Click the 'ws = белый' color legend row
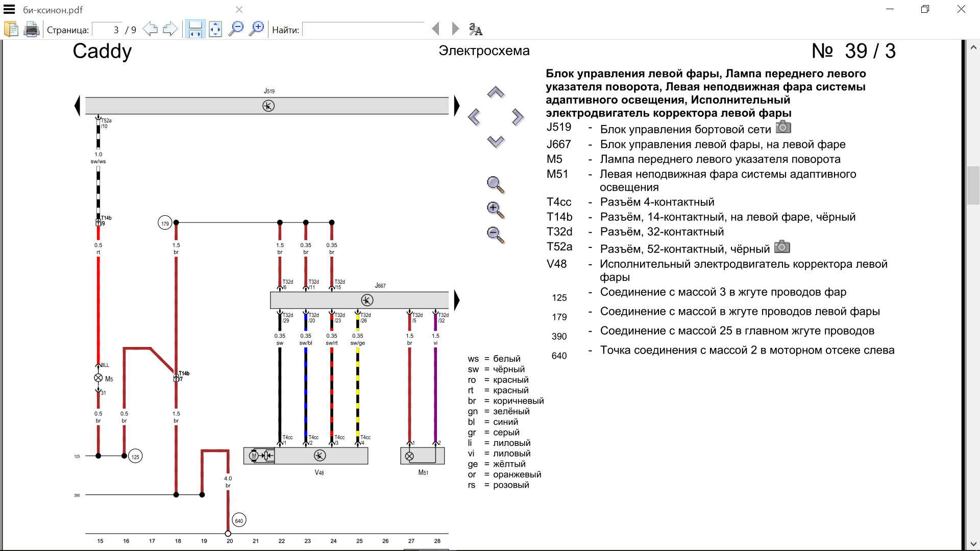The image size is (980, 551). pos(494,359)
